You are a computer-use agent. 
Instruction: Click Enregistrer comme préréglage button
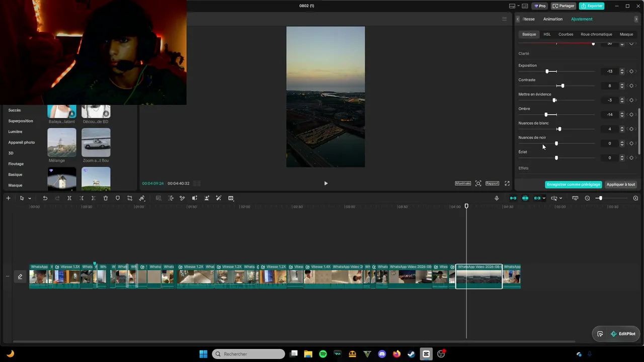click(574, 185)
